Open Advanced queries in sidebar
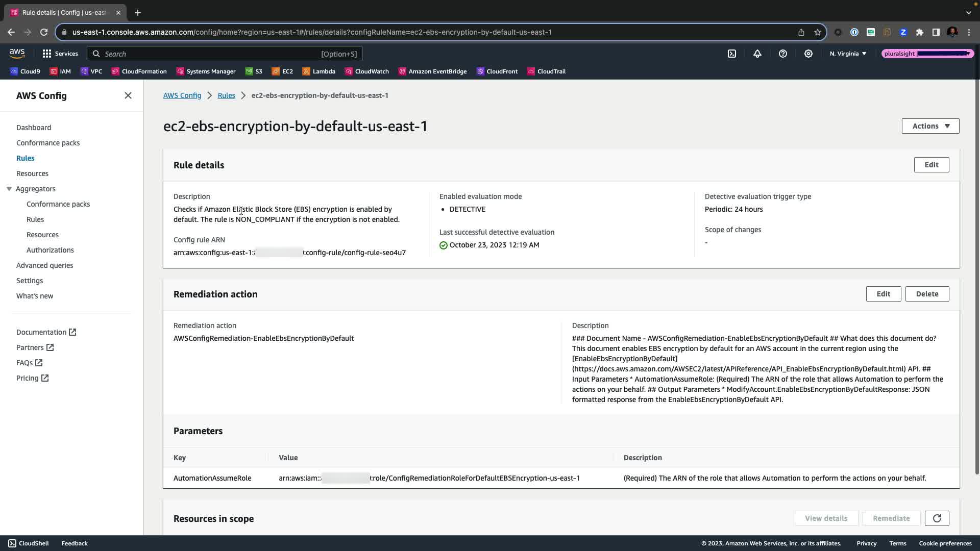 click(x=44, y=265)
